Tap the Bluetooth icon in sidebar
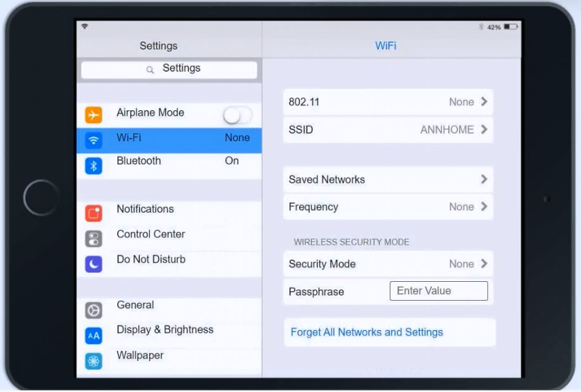581x392 pixels. pos(93,165)
